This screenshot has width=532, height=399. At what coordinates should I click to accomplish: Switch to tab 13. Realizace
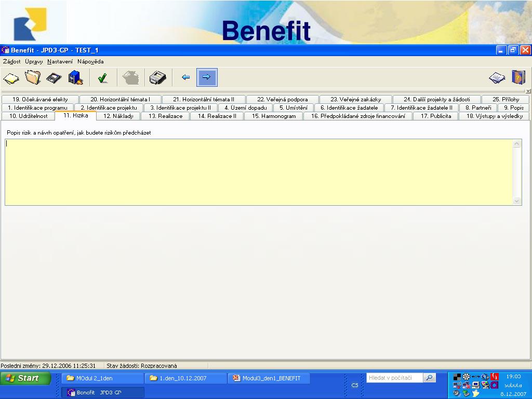(165, 116)
